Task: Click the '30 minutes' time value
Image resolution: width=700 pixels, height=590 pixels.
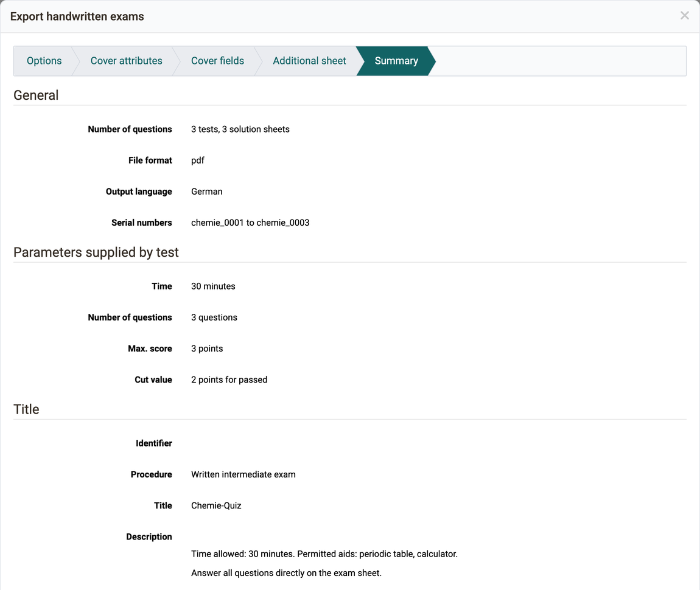Action: point(213,286)
